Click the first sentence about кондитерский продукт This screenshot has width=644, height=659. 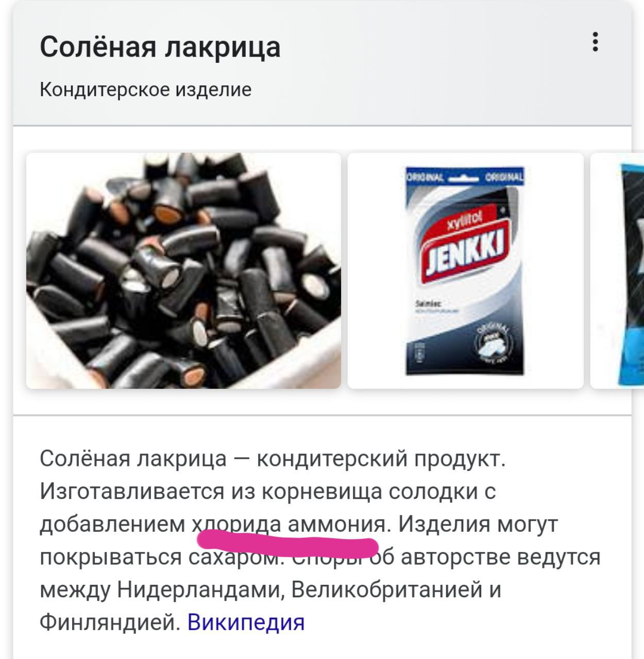[273, 458]
